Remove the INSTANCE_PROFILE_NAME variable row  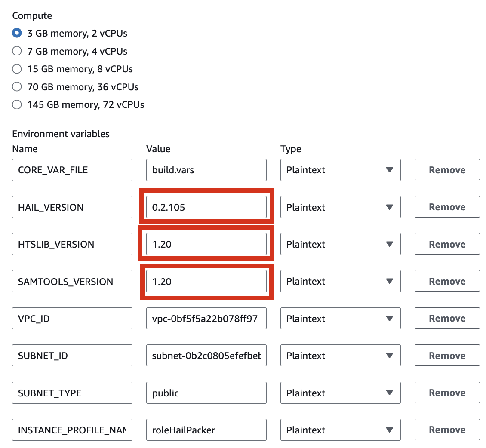tap(447, 430)
